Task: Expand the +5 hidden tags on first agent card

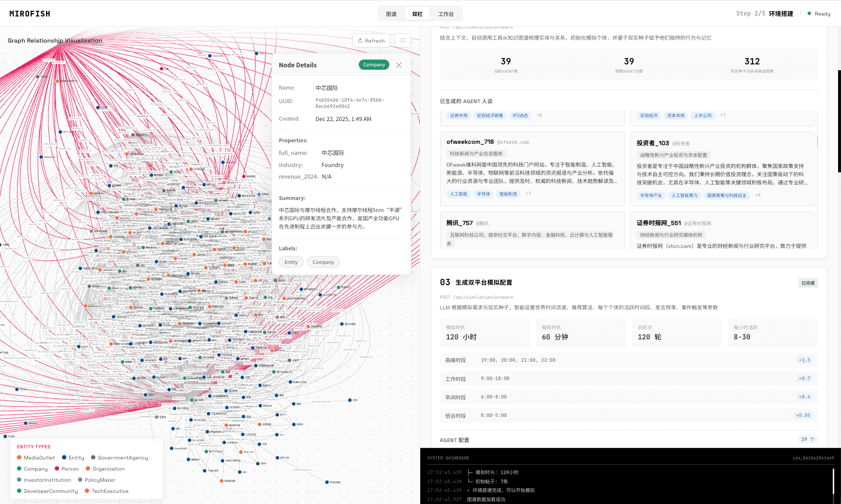Action: [x=539, y=115]
